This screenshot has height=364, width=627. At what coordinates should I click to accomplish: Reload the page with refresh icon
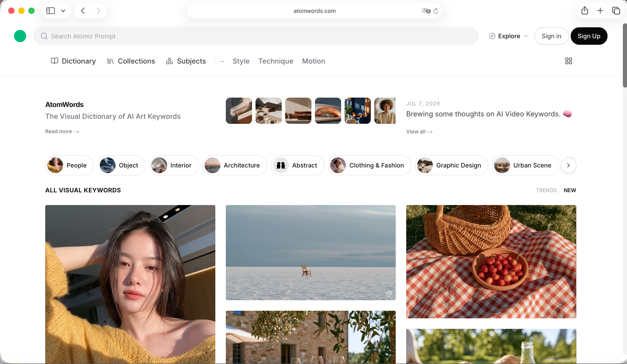click(436, 11)
